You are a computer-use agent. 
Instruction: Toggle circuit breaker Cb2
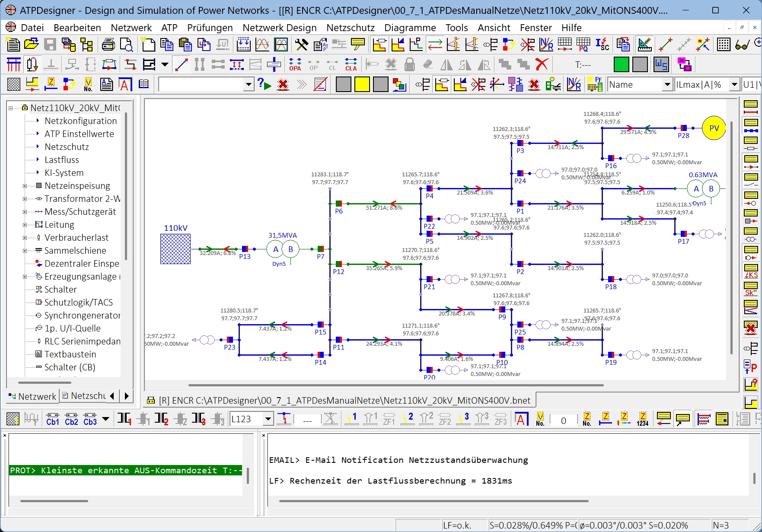point(71,419)
